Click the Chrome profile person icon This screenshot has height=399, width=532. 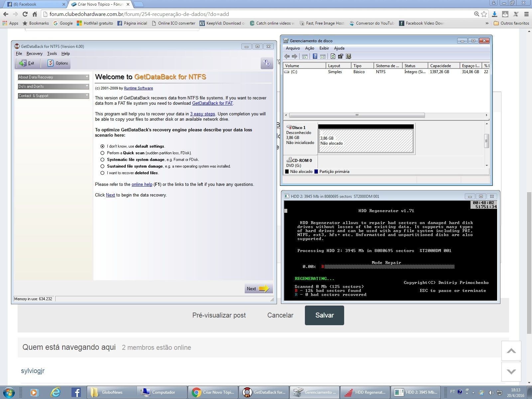click(x=494, y=3)
